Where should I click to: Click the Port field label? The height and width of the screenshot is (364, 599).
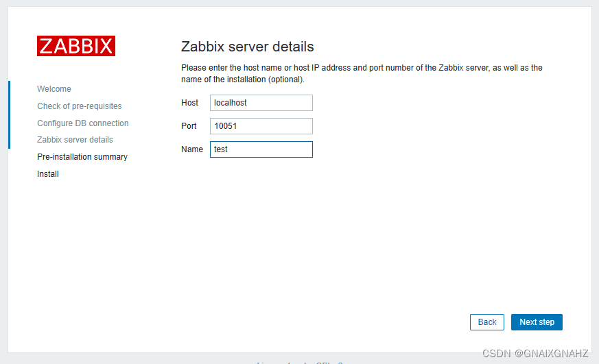(x=189, y=126)
